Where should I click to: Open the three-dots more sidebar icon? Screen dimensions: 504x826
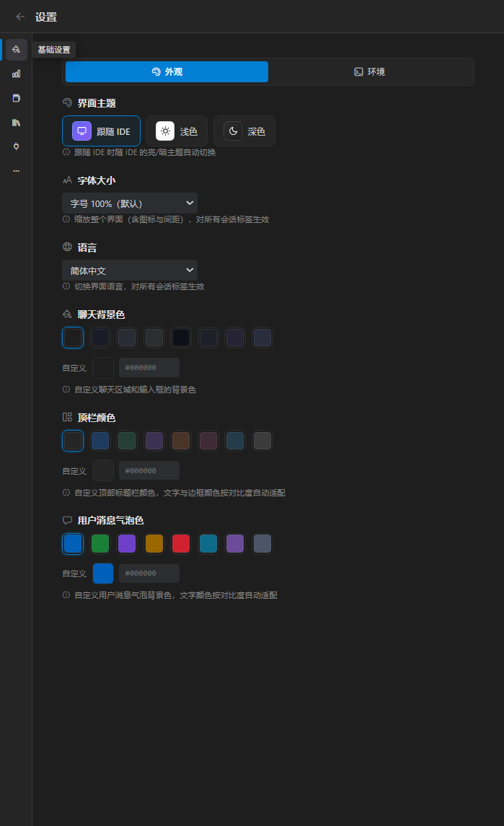point(17,171)
